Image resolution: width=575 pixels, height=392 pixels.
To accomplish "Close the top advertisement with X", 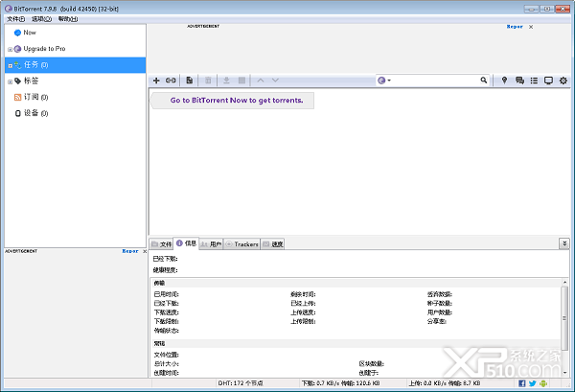I will [531, 27].
